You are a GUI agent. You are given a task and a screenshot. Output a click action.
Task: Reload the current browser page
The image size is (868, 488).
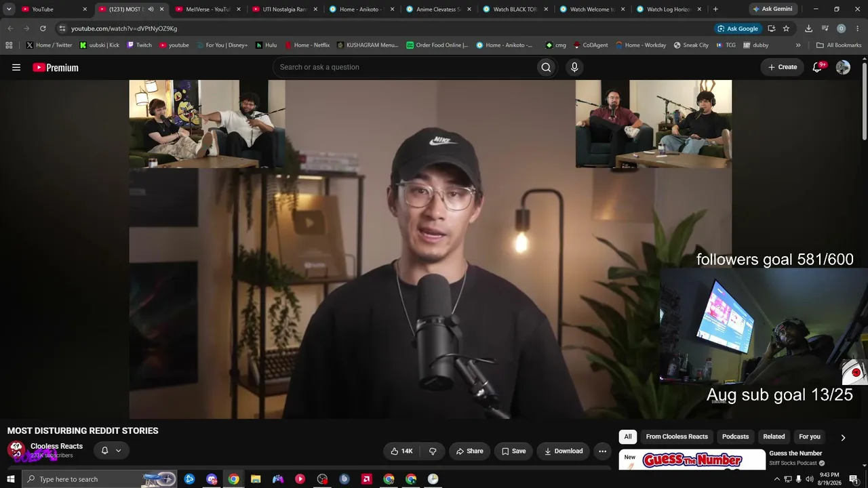[43, 28]
